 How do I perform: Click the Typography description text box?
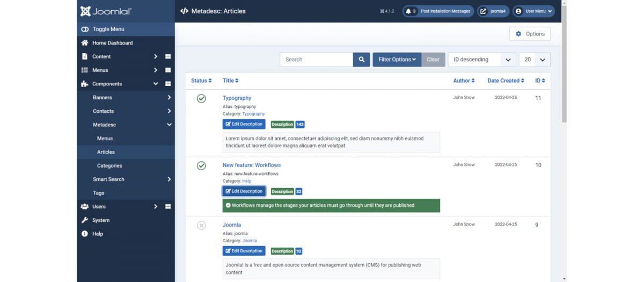(331, 142)
